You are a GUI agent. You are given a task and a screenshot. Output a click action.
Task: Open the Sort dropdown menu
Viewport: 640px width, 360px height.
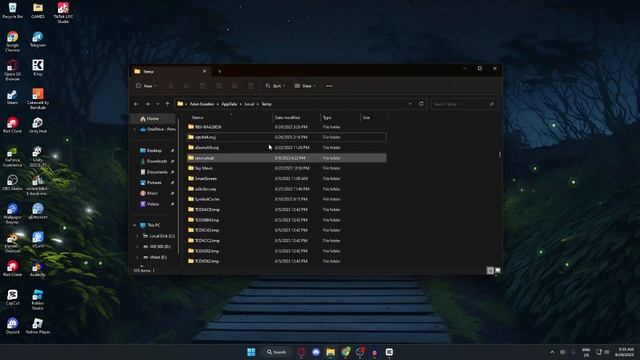pyautogui.click(x=275, y=86)
